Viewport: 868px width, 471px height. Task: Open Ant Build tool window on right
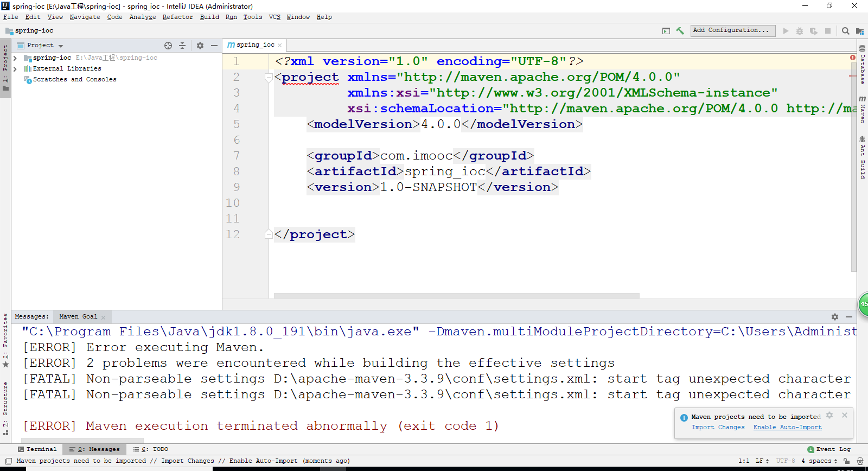pyautogui.click(x=862, y=157)
